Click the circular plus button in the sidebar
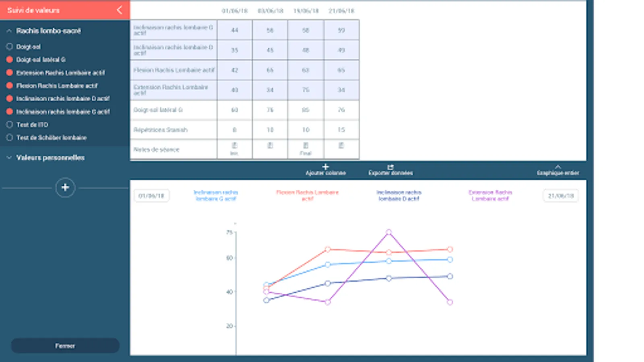The height and width of the screenshot is (362, 644). pyautogui.click(x=65, y=187)
